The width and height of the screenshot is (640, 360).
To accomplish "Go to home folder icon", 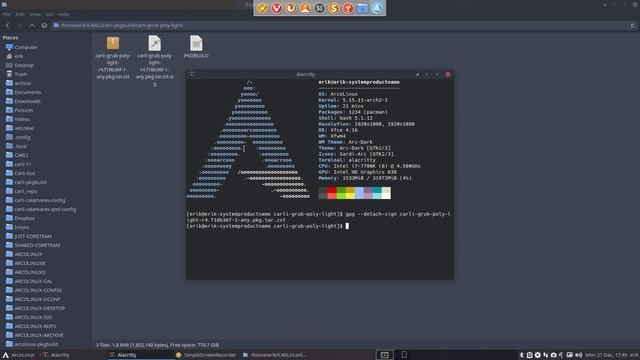I will [x=44, y=25].
